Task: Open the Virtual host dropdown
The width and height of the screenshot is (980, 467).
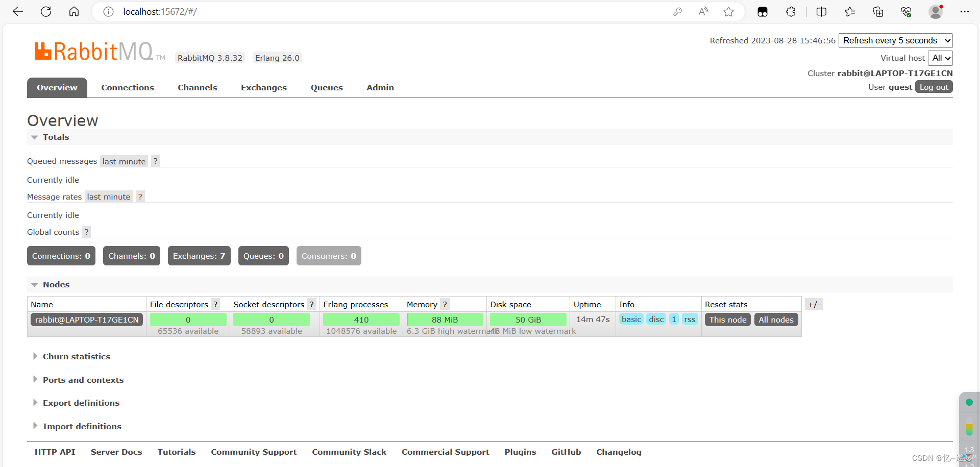Action: 940,58
